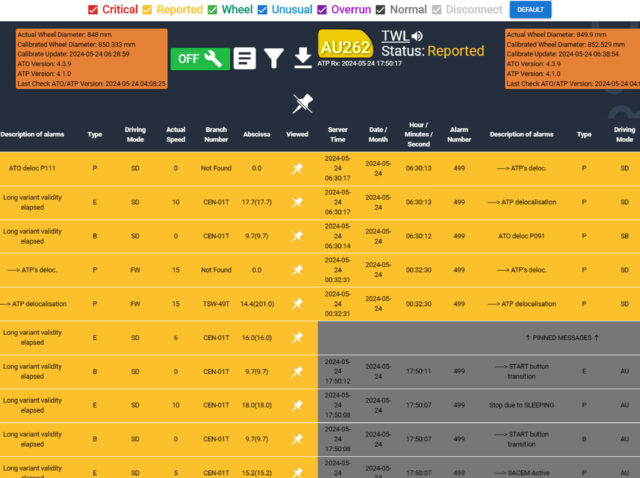Pin the TSW-49T ATP delocalisation row
Screen dimensions: 640x478
pos(297,303)
